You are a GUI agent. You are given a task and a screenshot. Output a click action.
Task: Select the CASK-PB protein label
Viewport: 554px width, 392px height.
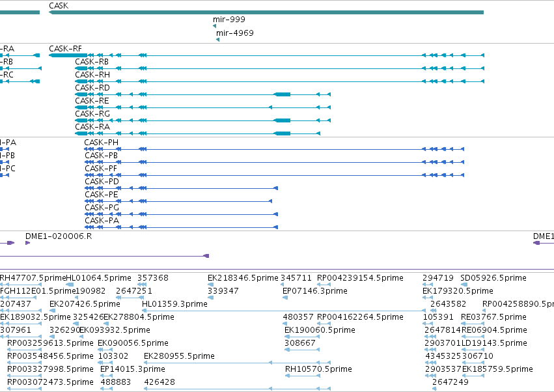(101, 156)
